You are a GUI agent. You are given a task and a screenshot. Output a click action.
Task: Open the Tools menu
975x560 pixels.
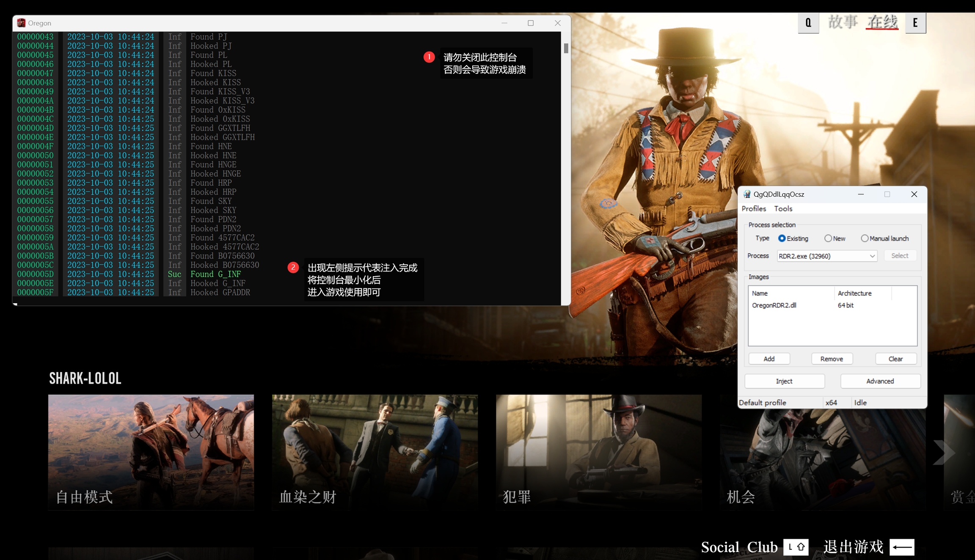tap(783, 209)
